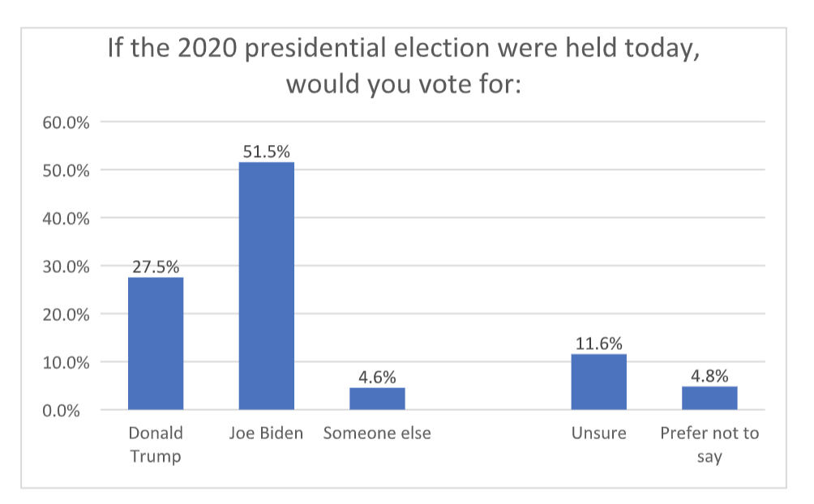Click the Joe Biden axis label
Image resolution: width=814 pixels, height=504 pixels.
point(266,433)
